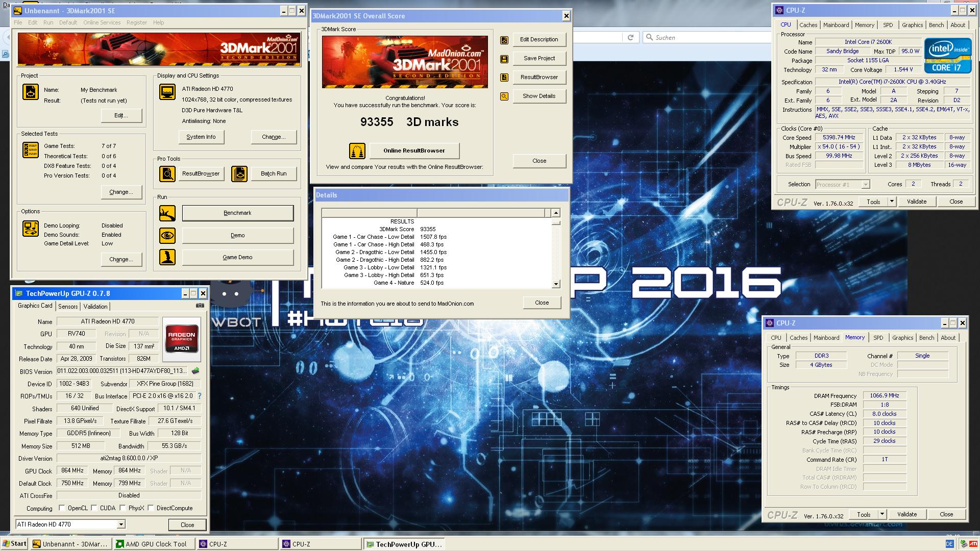980x551 pixels.
Task: Click the Edit... button in Project group
Action: pyautogui.click(x=121, y=116)
